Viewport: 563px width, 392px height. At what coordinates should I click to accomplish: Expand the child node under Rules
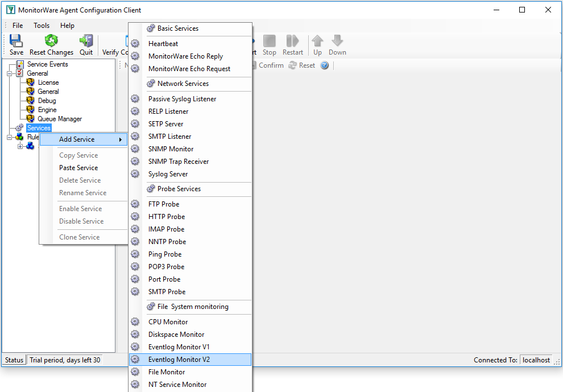pos(20,146)
